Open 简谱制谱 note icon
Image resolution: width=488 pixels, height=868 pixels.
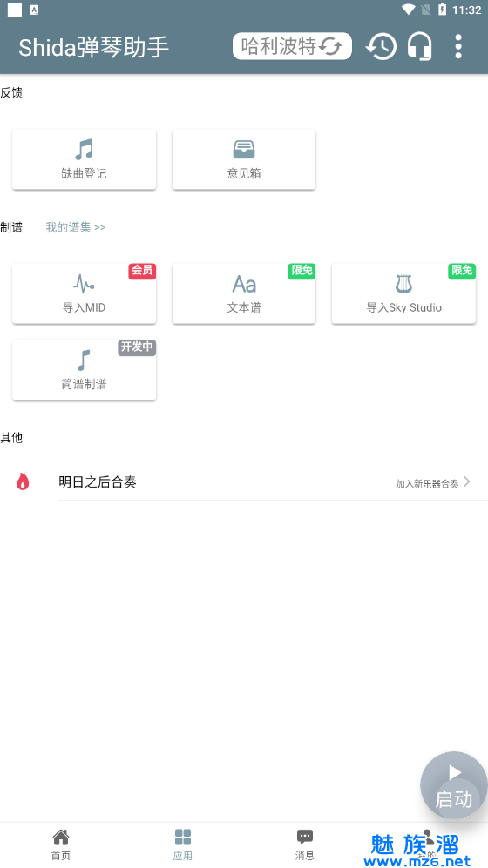point(84,360)
